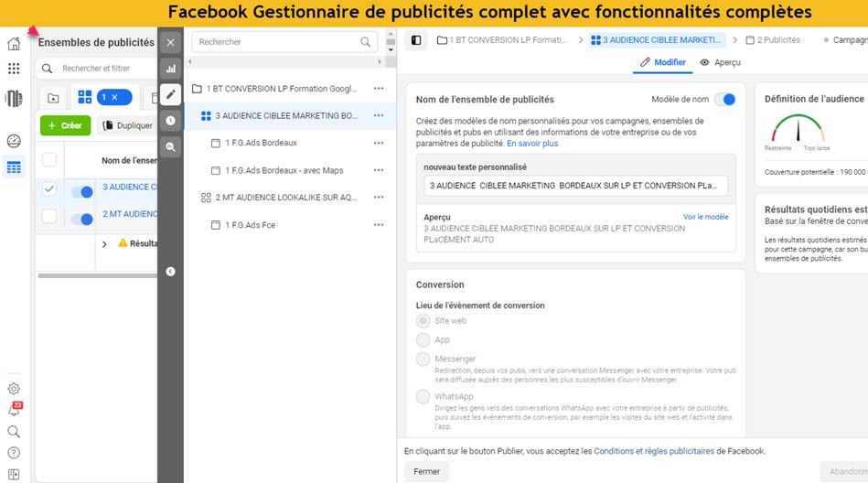Go to 2 Publicités breadcrumb
Screen dimensions: 868x483
pos(773,40)
